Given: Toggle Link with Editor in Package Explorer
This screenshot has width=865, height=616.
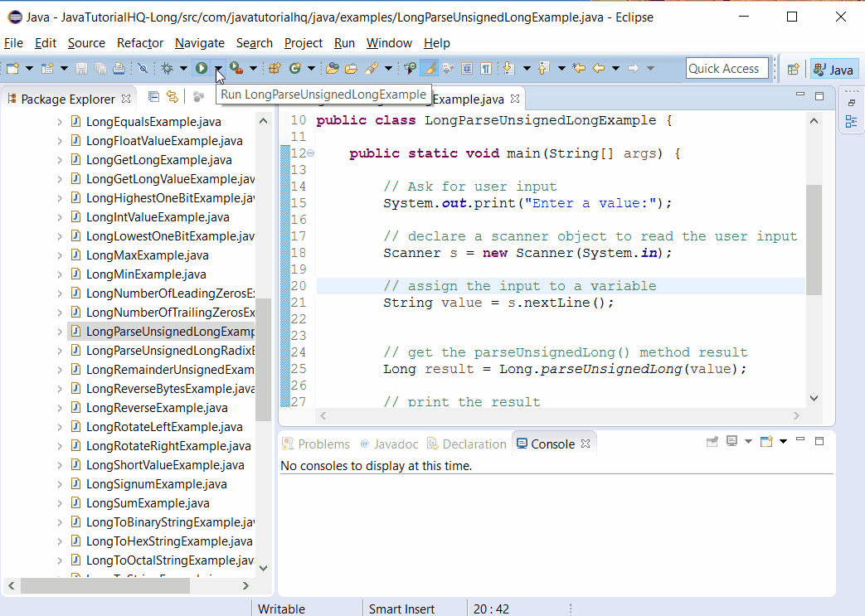Looking at the screenshot, I should tap(171, 98).
